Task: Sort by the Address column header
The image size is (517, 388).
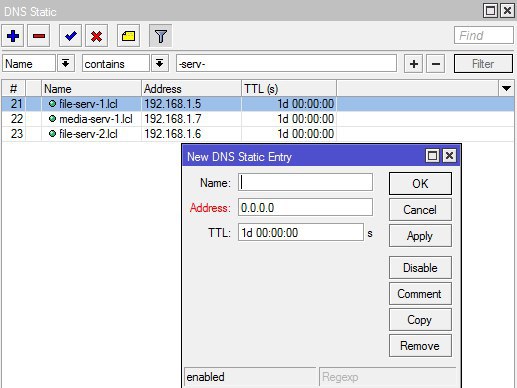Action: [x=191, y=89]
